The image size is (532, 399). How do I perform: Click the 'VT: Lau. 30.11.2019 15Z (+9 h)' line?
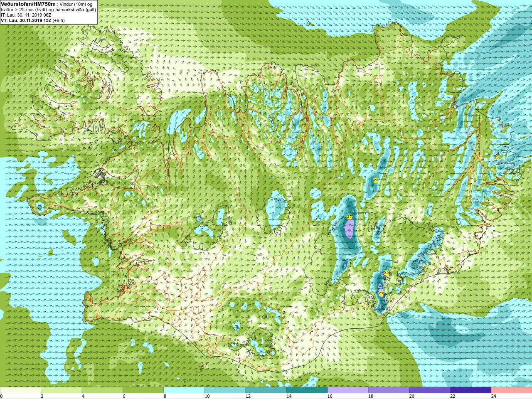coord(33,20)
